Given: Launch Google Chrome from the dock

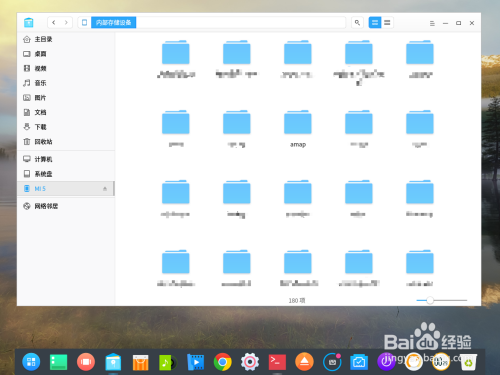Looking at the screenshot, I should [x=223, y=362].
